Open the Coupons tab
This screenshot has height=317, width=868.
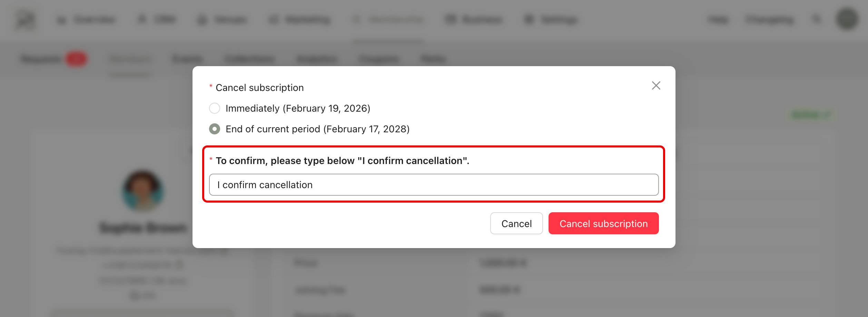click(x=379, y=59)
